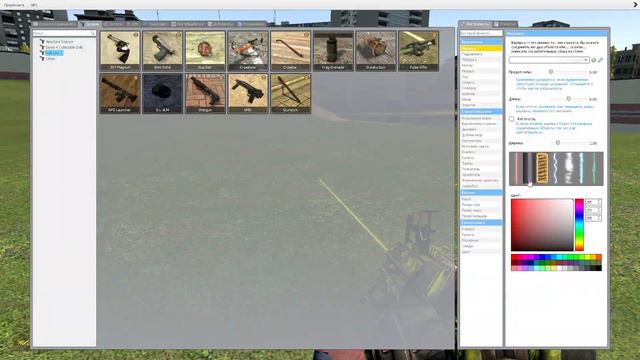Select the Gravity Gun tile
This screenshot has height=360, width=640.
click(x=376, y=51)
